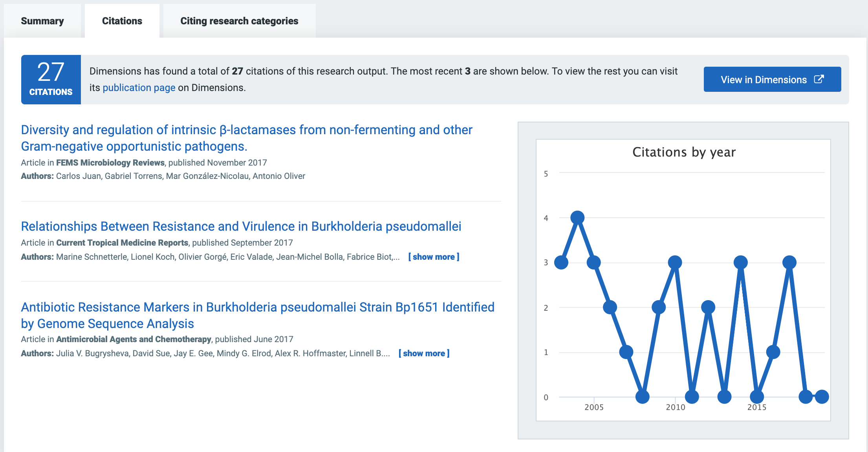This screenshot has width=868, height=452.
Task: Click the Citations by year chart title
Action: pyautogui.click(x=683, y=152)
